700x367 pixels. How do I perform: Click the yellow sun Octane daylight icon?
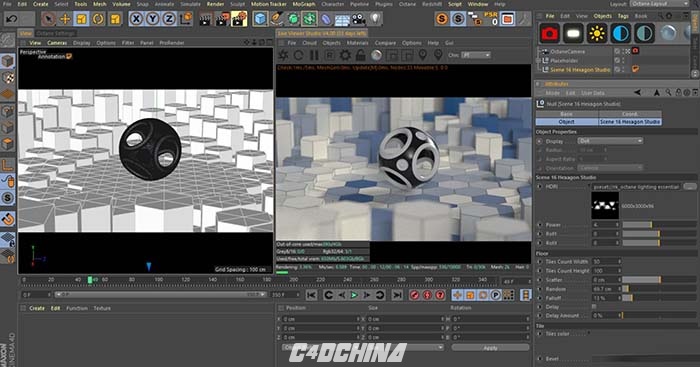pos(597,33)
